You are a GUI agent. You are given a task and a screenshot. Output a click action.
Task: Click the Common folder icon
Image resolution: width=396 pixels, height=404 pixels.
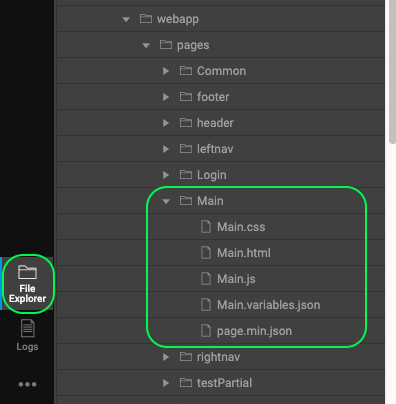(x=186, y=71)
